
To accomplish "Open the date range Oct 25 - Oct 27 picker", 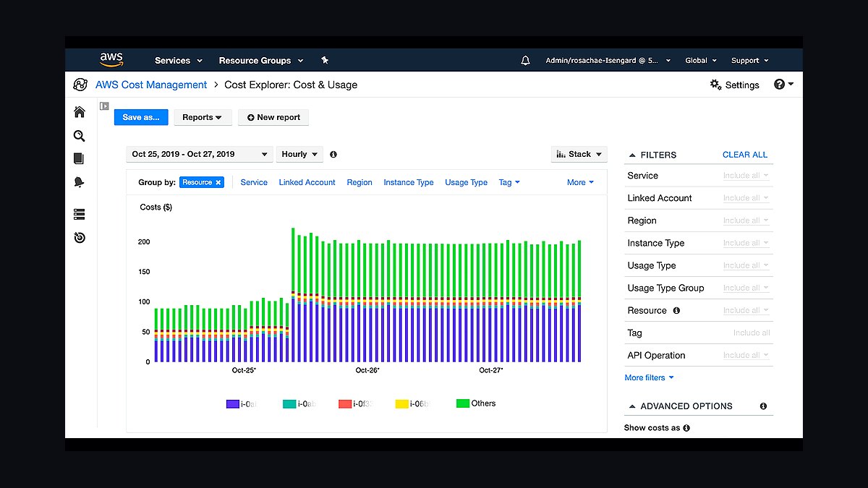I will tap(200, 154).
